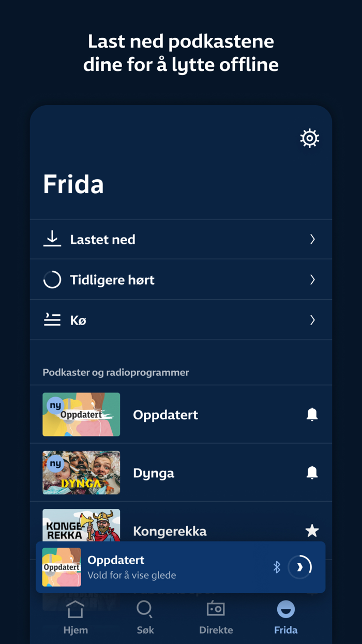Image resolution: width=362 pixels, height=644 pixels.
Task: Toggle notifications for the Oppdatert podcast
Action: click(312, 414)
